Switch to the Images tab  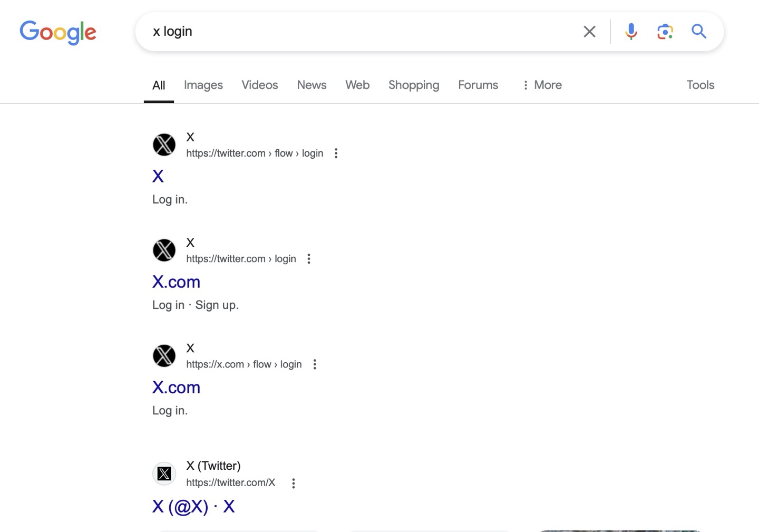[203, 85]
